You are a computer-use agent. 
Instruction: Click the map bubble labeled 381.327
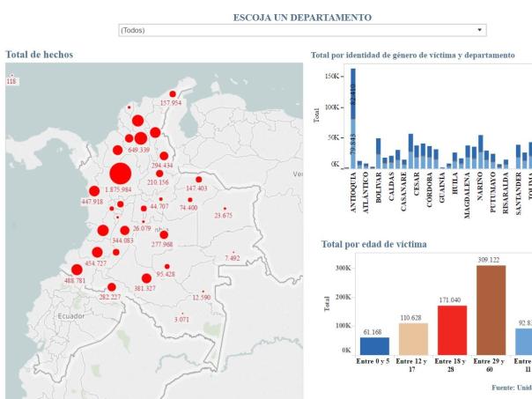(146, 278)
